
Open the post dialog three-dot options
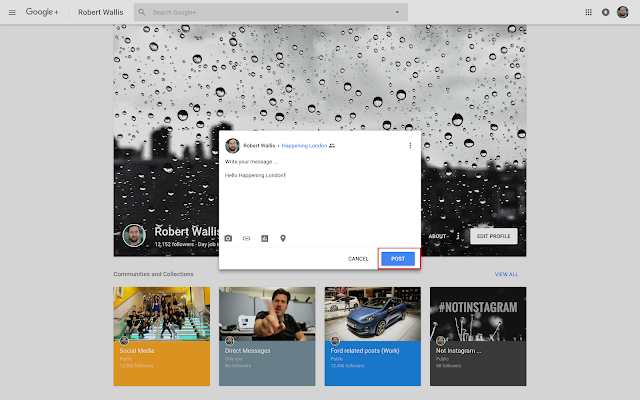click(x=410, y=146)
